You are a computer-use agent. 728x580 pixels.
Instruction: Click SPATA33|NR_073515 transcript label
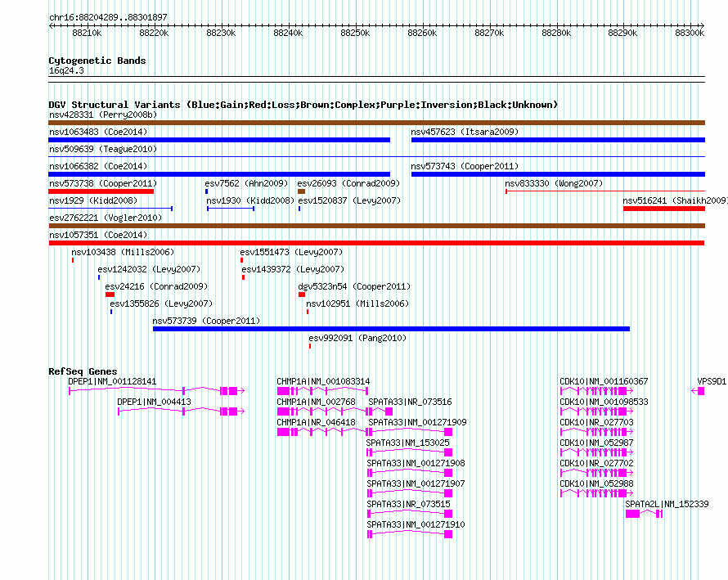point(408,504)
